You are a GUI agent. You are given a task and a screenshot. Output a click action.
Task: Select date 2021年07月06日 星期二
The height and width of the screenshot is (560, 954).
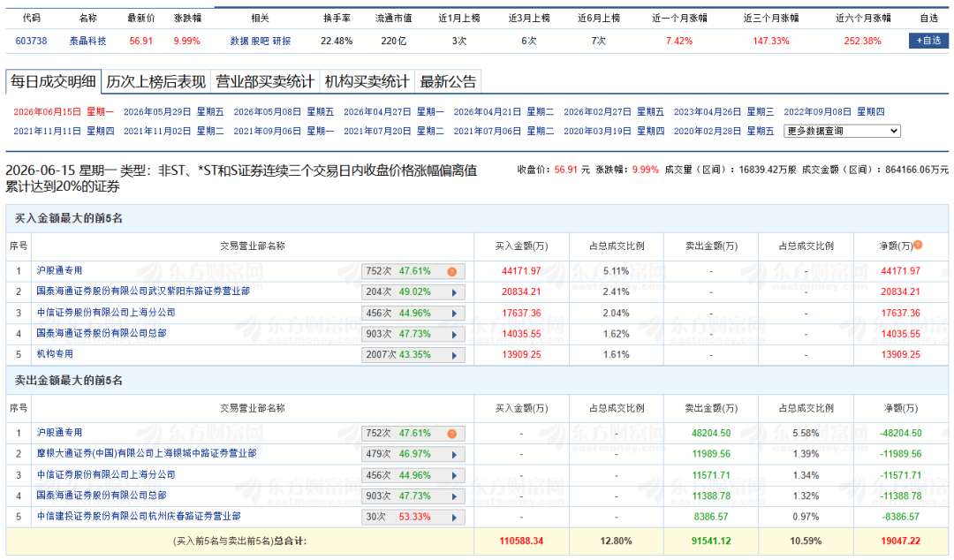503,131
